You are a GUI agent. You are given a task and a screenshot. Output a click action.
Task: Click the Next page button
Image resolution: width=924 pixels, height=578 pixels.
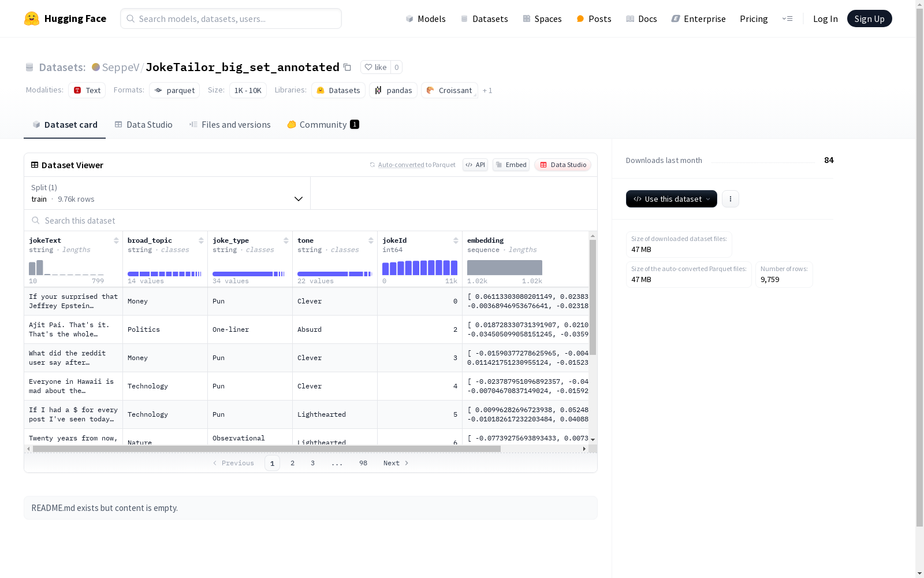click(x=396, y=463)
